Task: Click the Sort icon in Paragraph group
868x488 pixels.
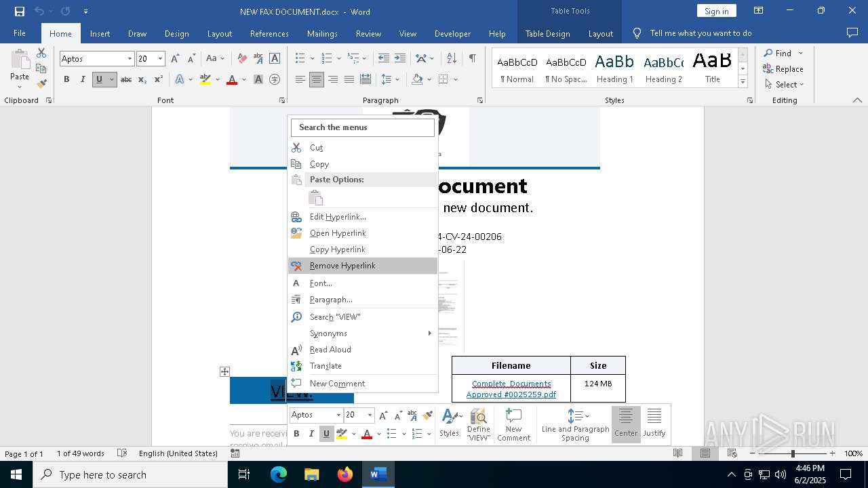Action: [x=452, y=59]
